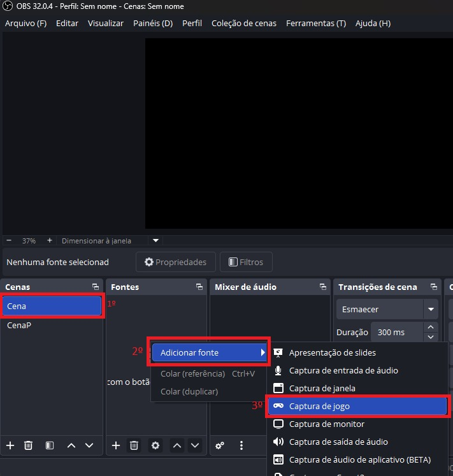The width and height of the screenshot is (453, 476).
Task: Open the Arquivo (F) menu
Action: coord(26,24)
